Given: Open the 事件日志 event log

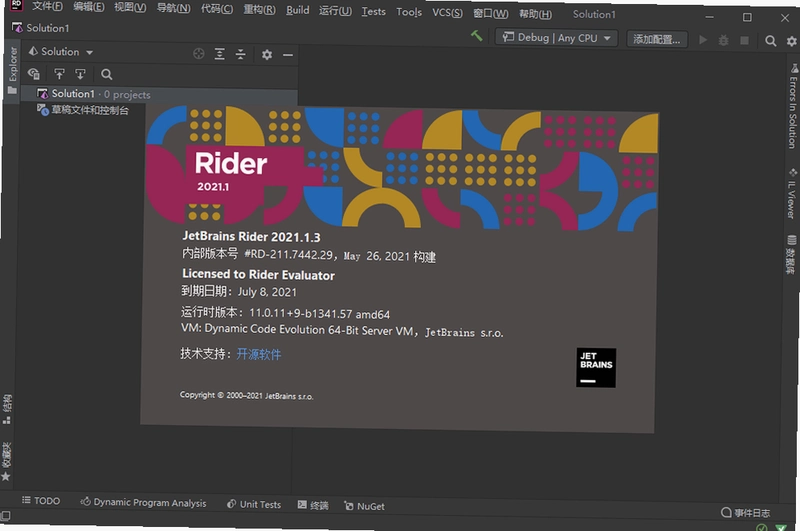Looking at the screenshot, I should pyautogui.click(x=745, y=513).
